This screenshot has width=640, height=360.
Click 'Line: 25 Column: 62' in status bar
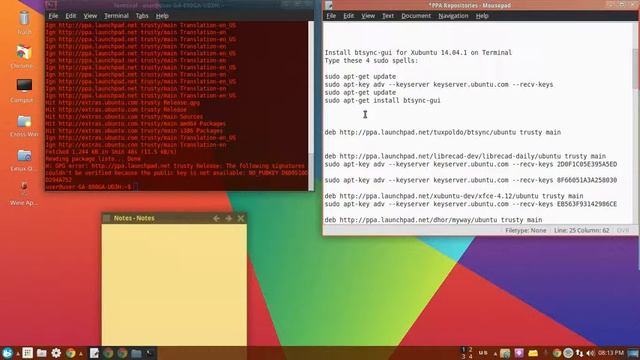coord(581,230)
